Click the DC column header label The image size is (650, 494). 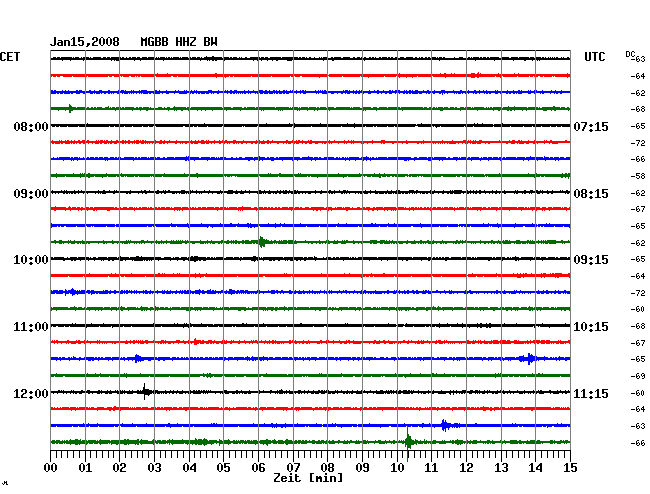[x=630, y=54]
